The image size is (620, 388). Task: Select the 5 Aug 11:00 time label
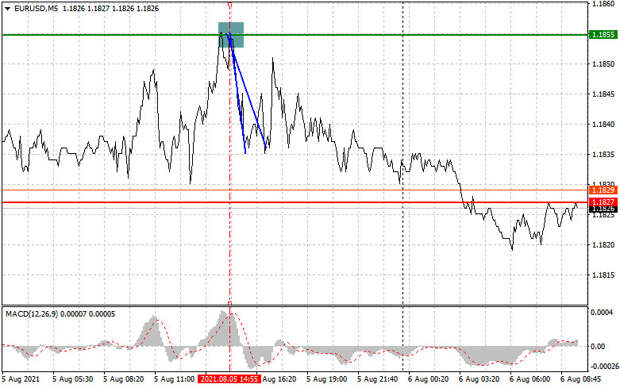(174, 379)
